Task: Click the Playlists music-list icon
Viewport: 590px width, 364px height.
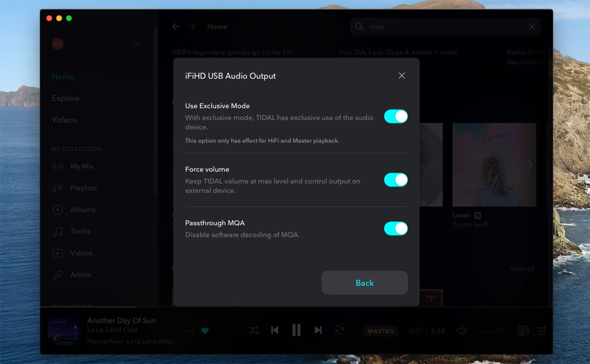Action: click(58, 188)
